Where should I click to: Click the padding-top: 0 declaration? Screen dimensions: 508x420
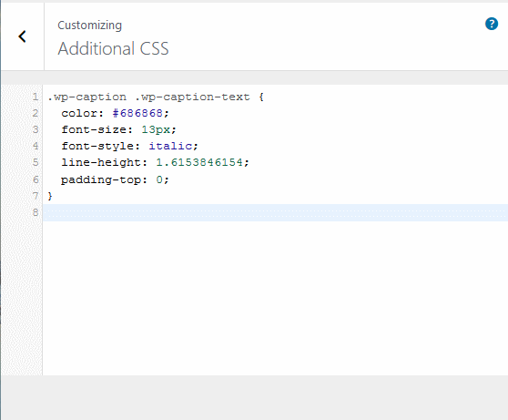(x=115, y=179)
